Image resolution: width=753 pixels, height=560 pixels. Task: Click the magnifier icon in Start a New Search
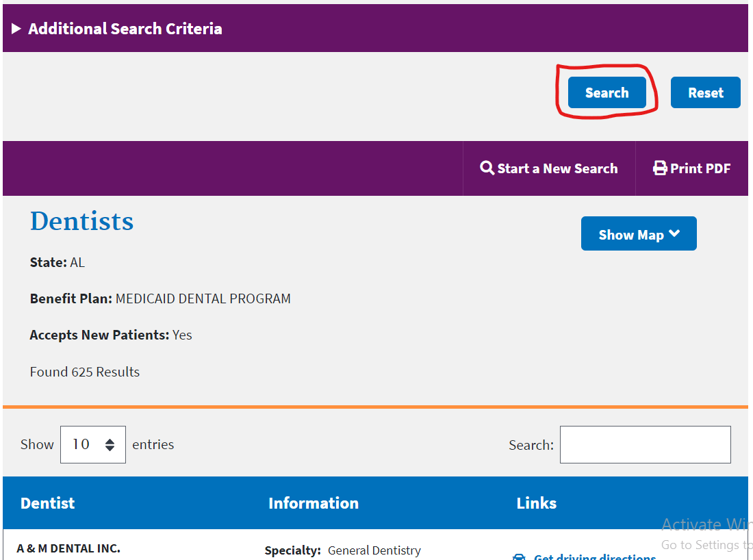487,168
